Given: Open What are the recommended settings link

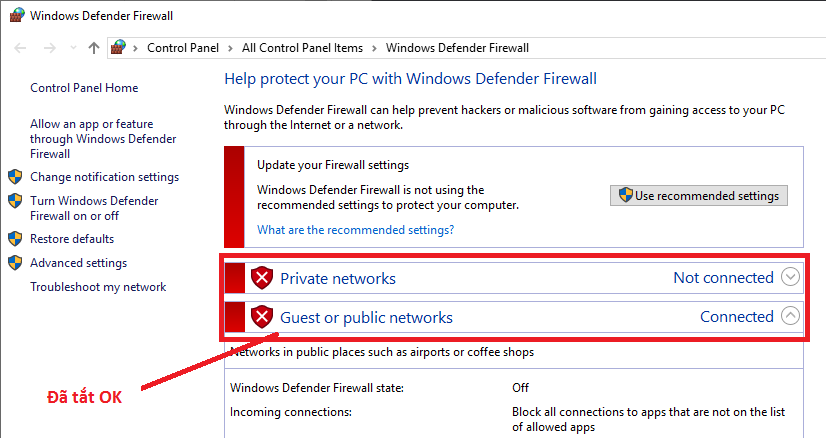Looking at the screenshot, I should pyautogui.click(x=356, y=230).
